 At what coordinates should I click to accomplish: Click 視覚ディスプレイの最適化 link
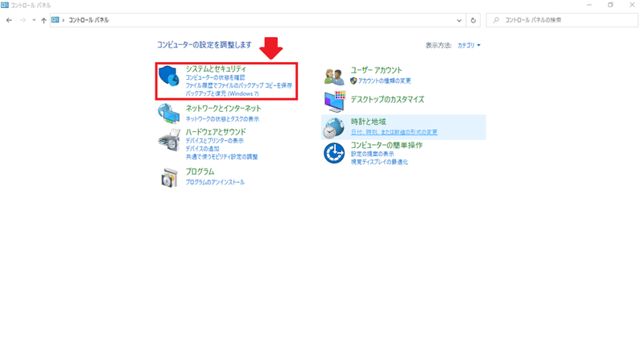click(x=379, y=162)
